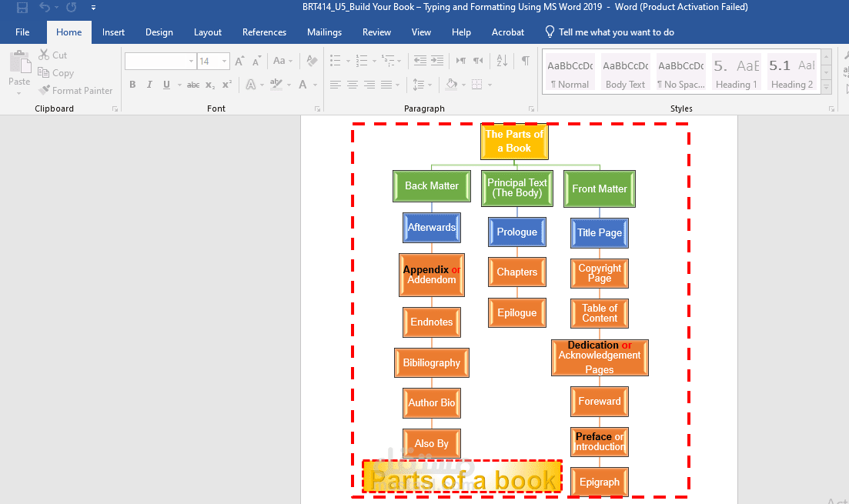849x504 pixels.
Task: Click the Copy button
Action: click(55, 73)
